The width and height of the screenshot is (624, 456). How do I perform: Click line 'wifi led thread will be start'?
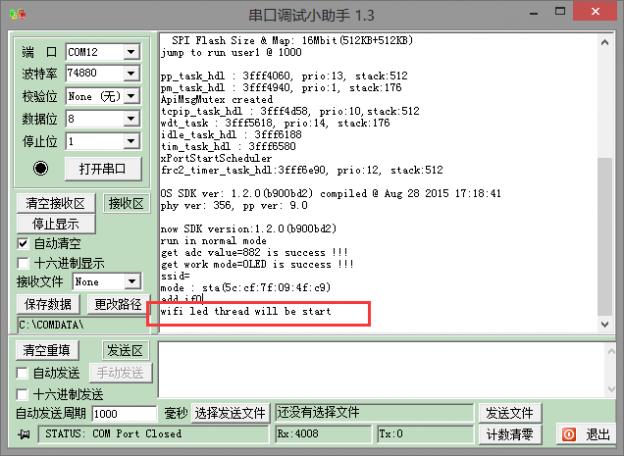(x=246, y=311)
